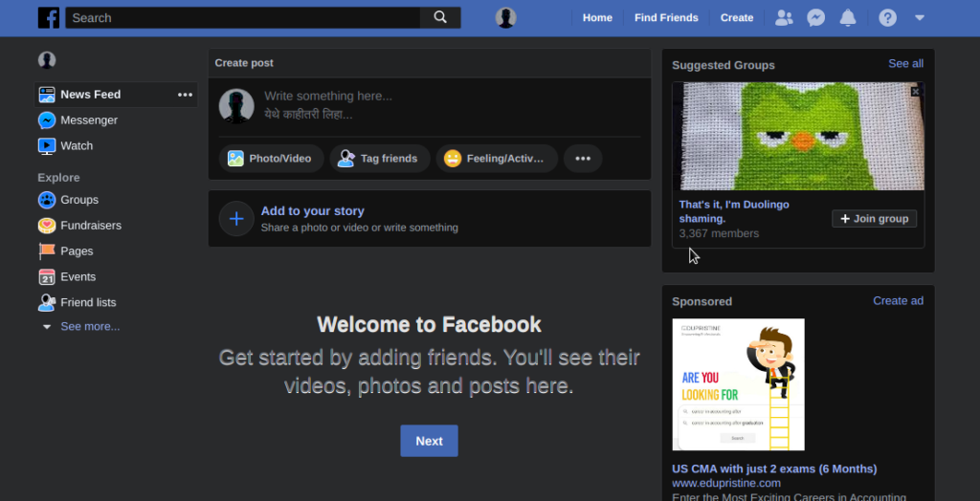Click the Feeling/Activity button

tap(497, 159)
